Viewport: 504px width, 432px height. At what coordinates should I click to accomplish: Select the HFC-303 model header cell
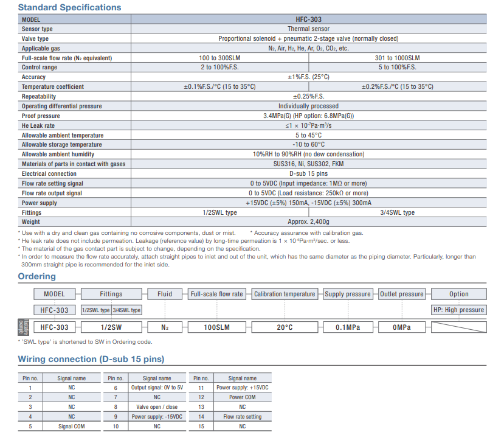pyautogui.click(x=309, y=19)
